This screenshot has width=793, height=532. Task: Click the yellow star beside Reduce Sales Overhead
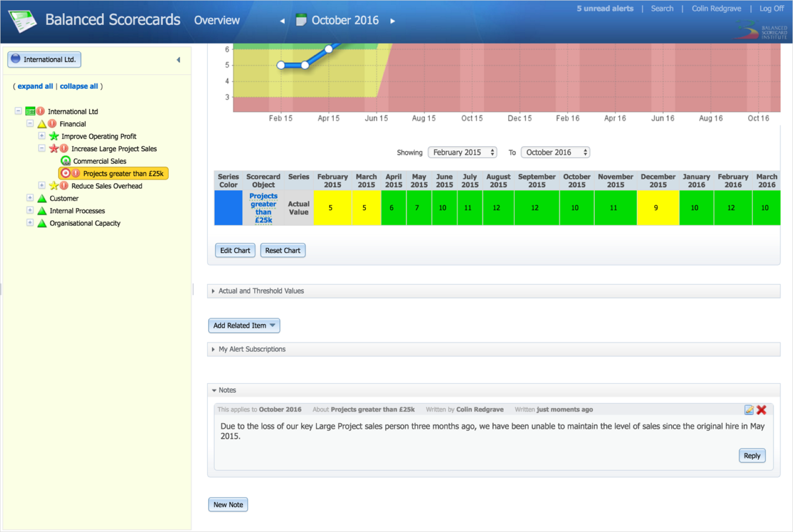(54, 186)
